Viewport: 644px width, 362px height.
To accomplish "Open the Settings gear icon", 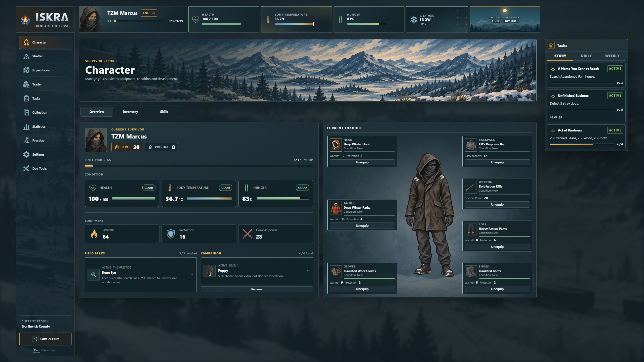I will [x=26, y=154].
